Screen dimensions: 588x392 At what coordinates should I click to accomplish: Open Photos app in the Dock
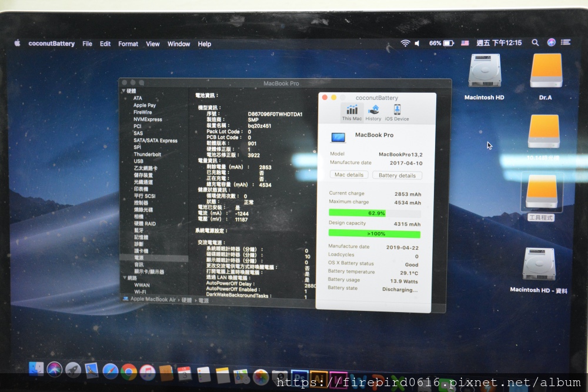pos(260,377)
